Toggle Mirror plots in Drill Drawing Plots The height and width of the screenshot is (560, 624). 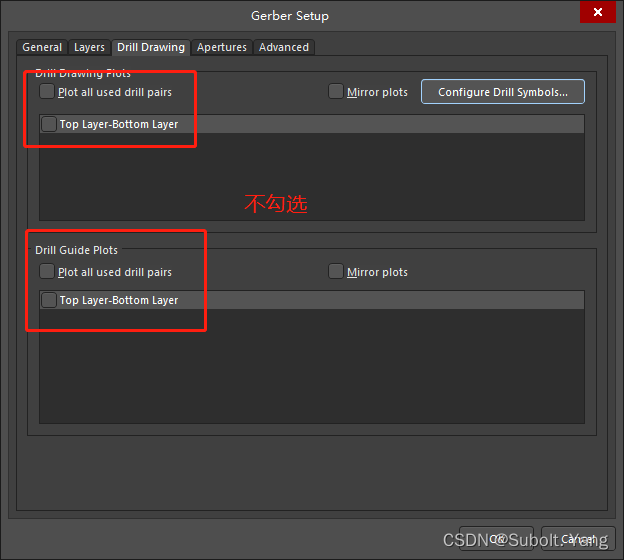coord(336,92)
